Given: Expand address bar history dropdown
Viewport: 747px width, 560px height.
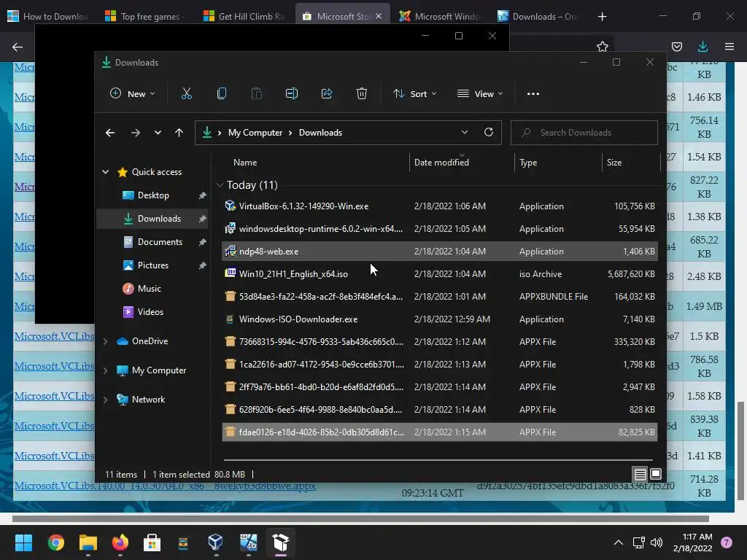Looking at the screenshot, I should (x=465, y=133).
